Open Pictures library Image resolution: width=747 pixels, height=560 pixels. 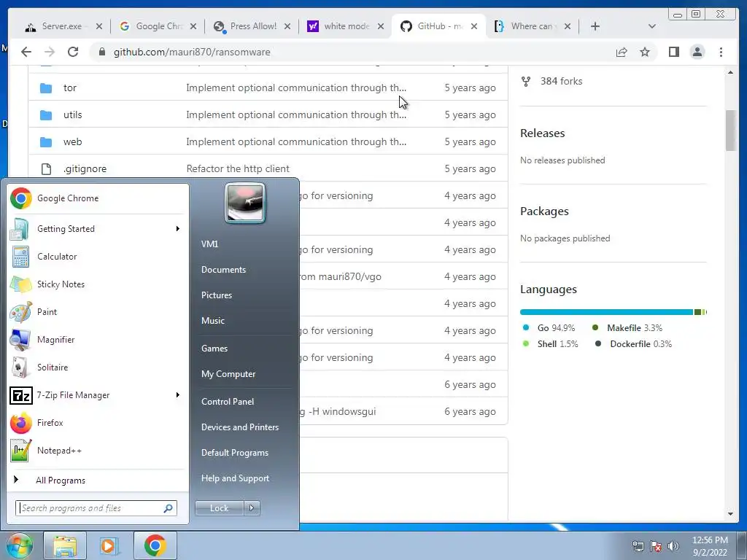pos(216,295)
